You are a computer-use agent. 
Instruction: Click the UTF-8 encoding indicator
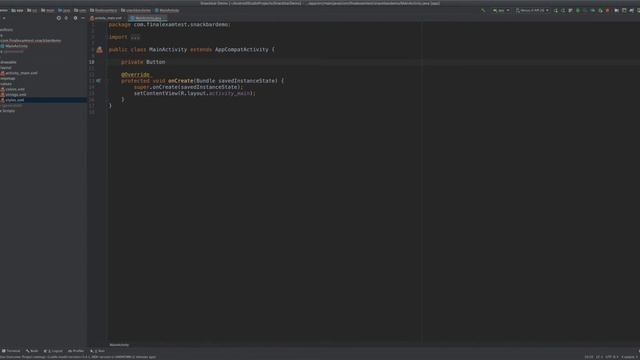coord(612,357)
